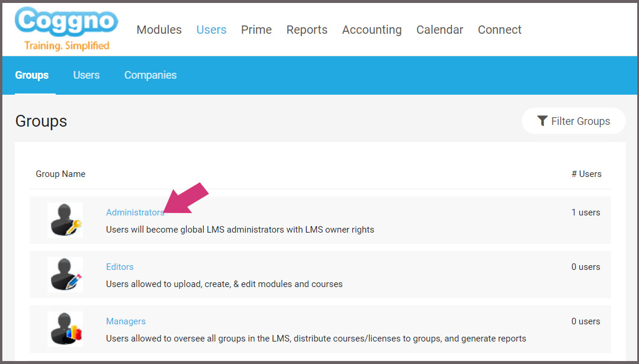
Task: Click the '0 users' count for Managers
Action: (x=586, y=321)
